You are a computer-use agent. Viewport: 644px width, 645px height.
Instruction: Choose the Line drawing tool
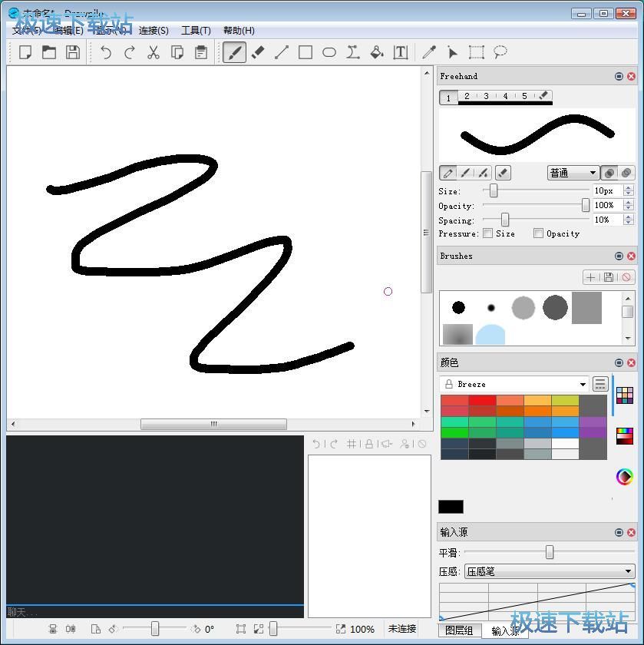[x=281, y=52]
